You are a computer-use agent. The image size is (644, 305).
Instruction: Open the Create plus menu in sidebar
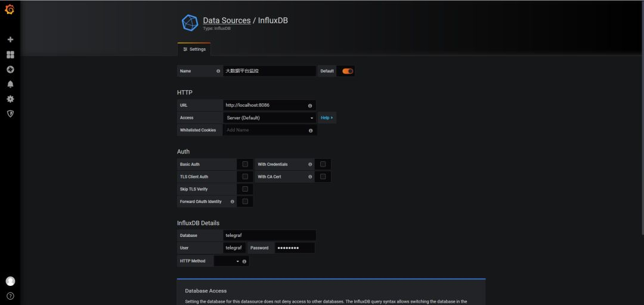click(x=10, y=39)
